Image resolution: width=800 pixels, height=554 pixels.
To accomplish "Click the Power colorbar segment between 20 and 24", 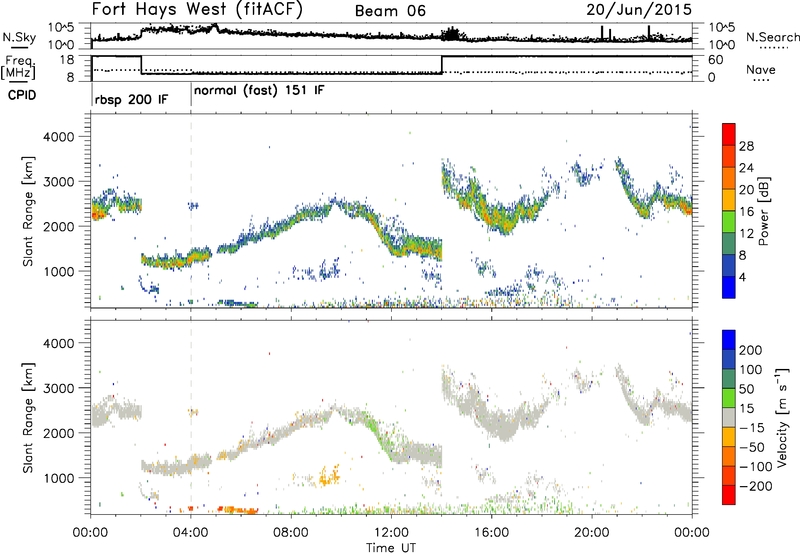I will (729, 178).
